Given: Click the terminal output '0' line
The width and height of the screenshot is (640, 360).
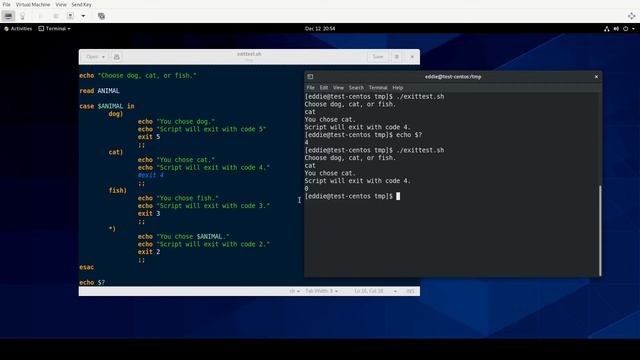Looking at the screenshot, I should click(307, 189).
